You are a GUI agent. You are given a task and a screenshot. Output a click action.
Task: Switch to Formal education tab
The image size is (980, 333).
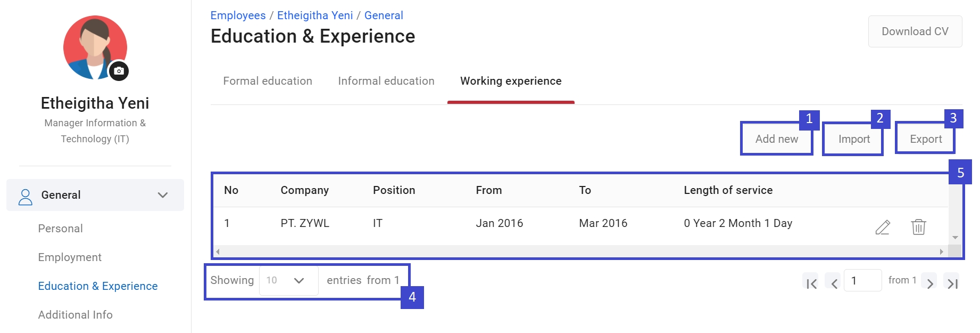tap(268, 81)
